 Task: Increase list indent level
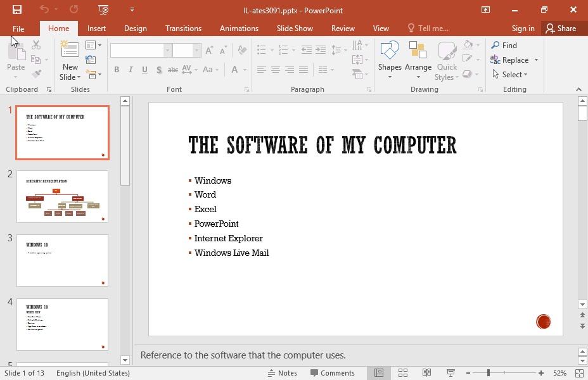pyautogui.click(x=321, y=50)
